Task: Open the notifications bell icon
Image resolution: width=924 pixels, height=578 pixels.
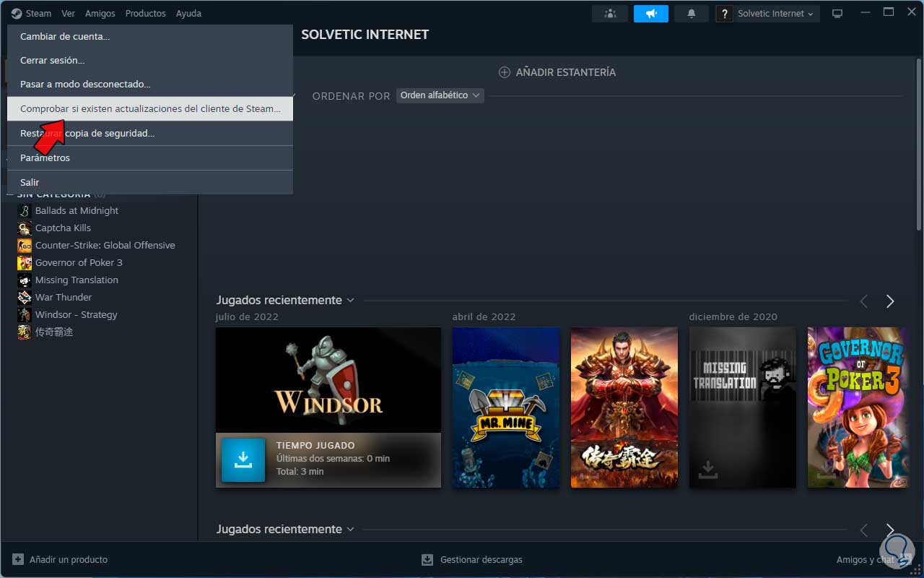Action: pyautogui.click(x=692, y=14)
